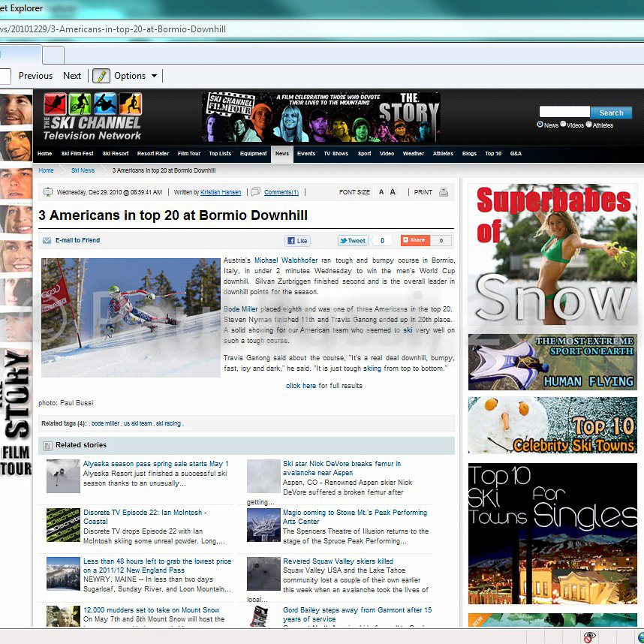This screenshot has width=644, height=644.
Task: Click the comments speech bubble icon
Action: (x=255, y=192)
